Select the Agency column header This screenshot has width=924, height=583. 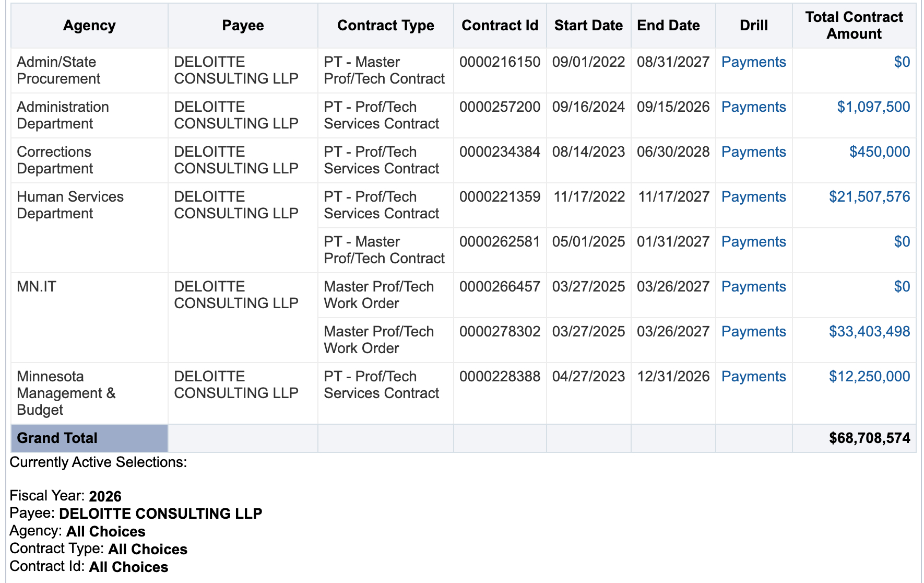click(x=89, y=26)
